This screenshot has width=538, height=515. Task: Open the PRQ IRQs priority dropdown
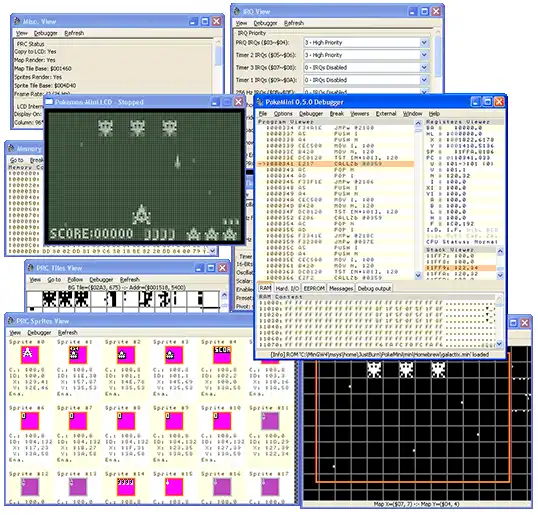(x=424, y=43)
